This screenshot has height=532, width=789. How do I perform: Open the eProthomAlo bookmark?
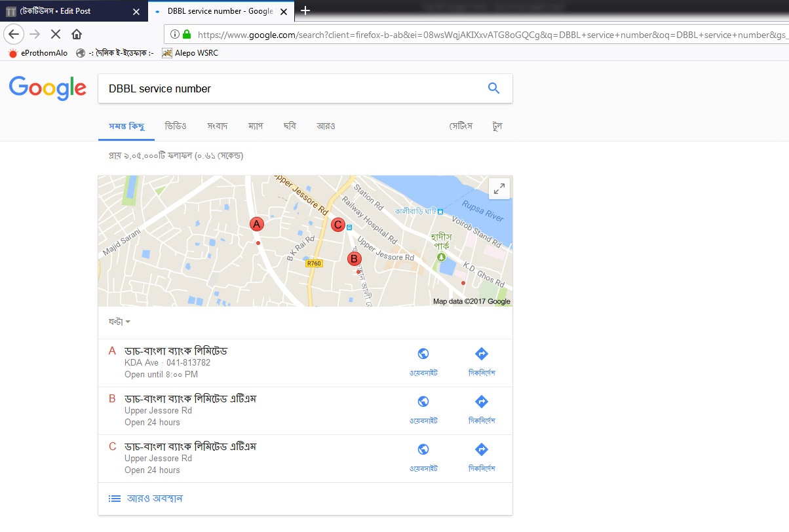tap(37, 53)
